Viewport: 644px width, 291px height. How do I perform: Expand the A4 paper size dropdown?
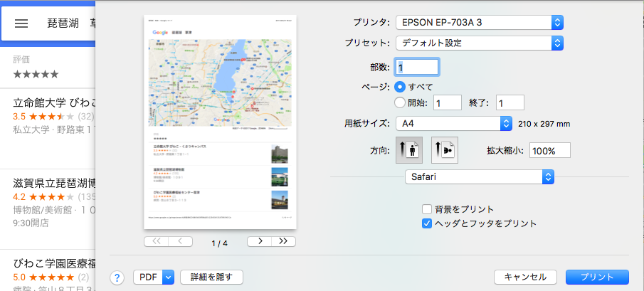454,124
